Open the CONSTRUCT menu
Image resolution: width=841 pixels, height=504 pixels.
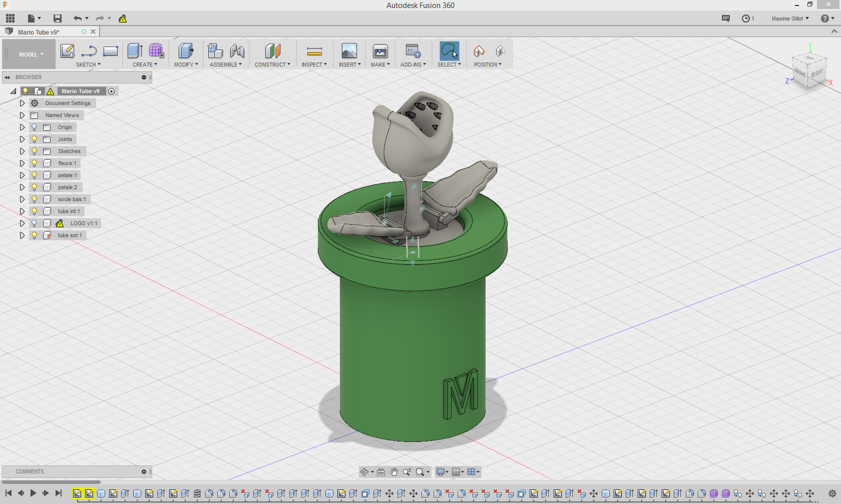[272, 65]
